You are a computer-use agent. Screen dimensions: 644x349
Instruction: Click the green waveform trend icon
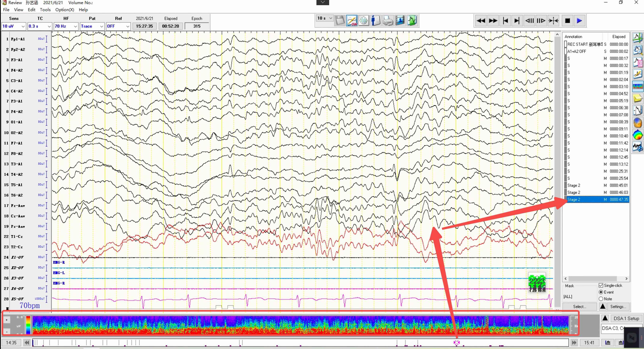(x=412, y=21)
